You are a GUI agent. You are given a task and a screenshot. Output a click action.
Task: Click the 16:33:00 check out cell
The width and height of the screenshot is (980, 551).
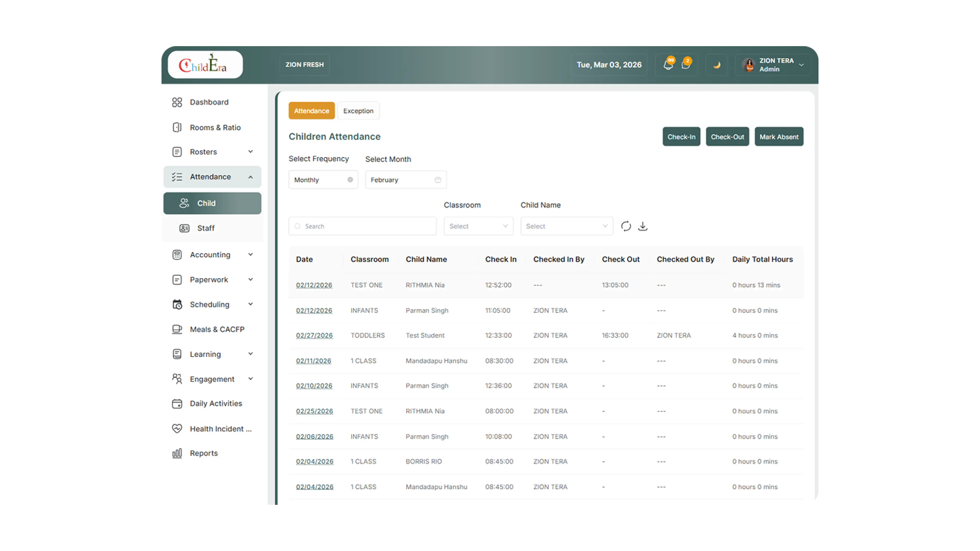pyautogui.click(x=615, y=335)
